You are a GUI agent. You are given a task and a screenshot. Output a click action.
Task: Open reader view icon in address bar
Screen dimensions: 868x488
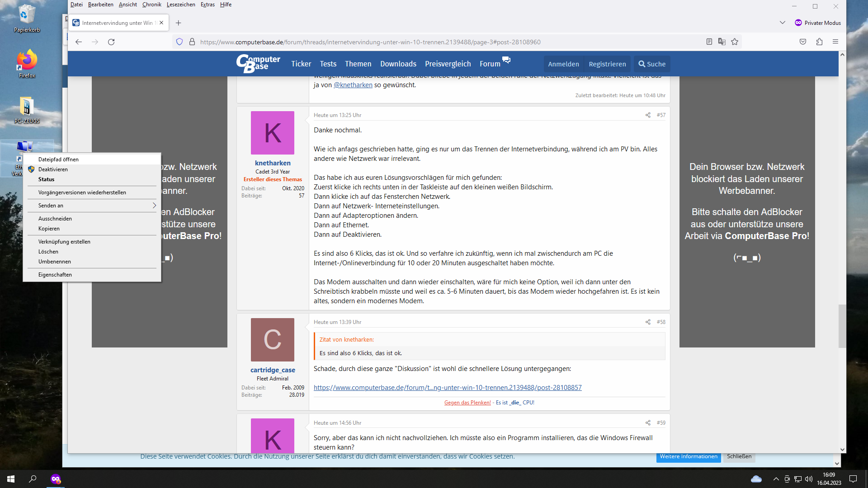pos(709,42)
